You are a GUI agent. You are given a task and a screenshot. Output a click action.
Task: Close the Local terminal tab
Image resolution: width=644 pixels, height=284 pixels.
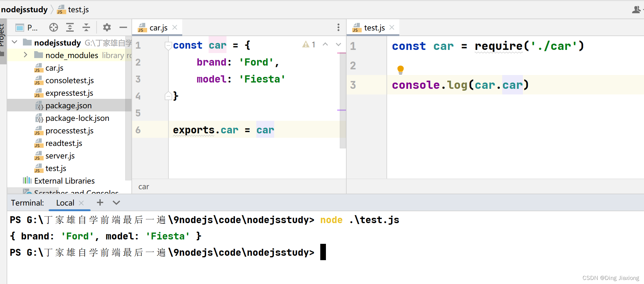tap(81, 203)
